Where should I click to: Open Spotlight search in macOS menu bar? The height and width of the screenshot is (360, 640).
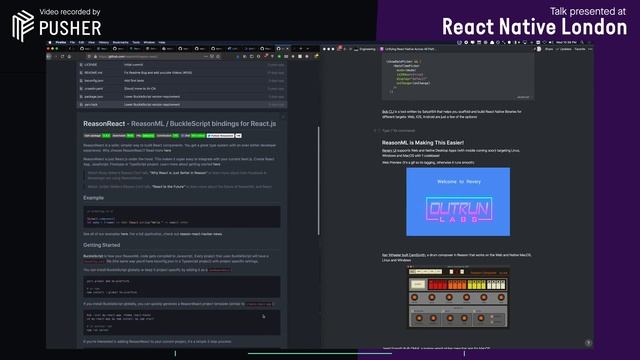(582, 42)
